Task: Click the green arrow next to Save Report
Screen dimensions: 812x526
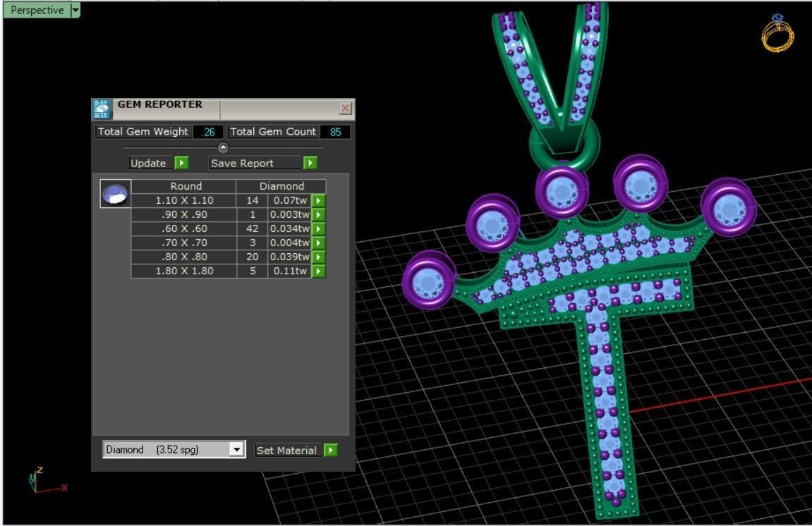Action: 310,163
